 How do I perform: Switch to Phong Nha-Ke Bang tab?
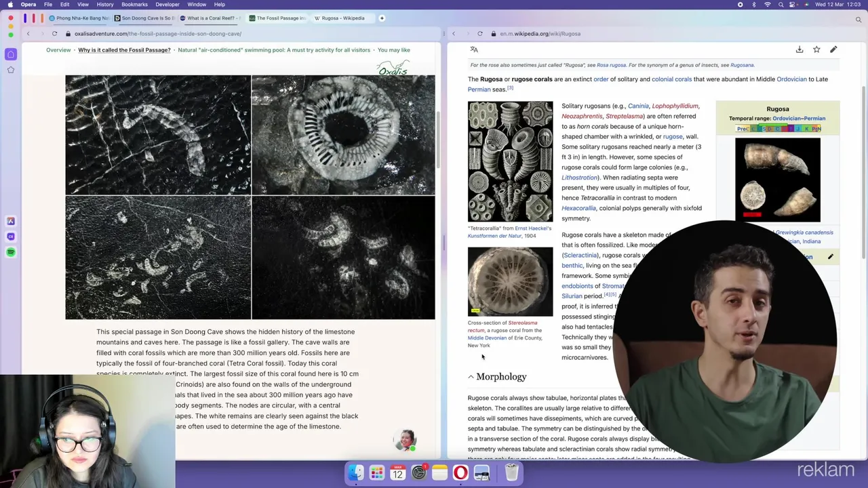pos(79,18)
